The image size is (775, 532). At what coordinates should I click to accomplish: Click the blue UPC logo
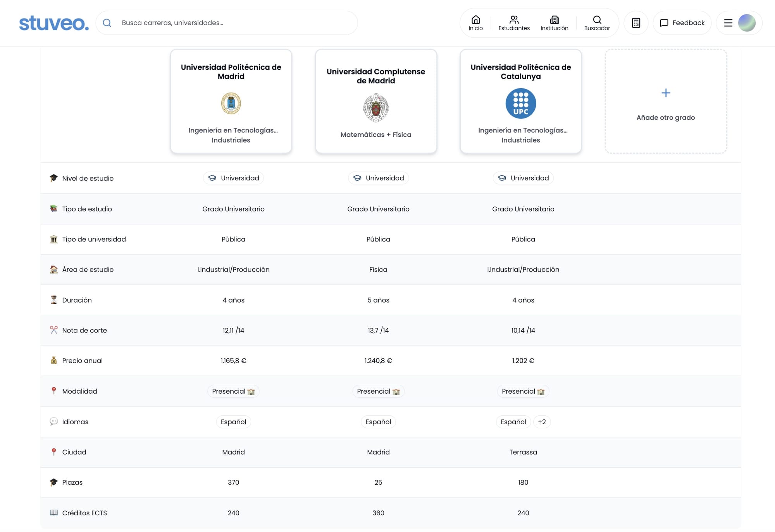[521, 103]
